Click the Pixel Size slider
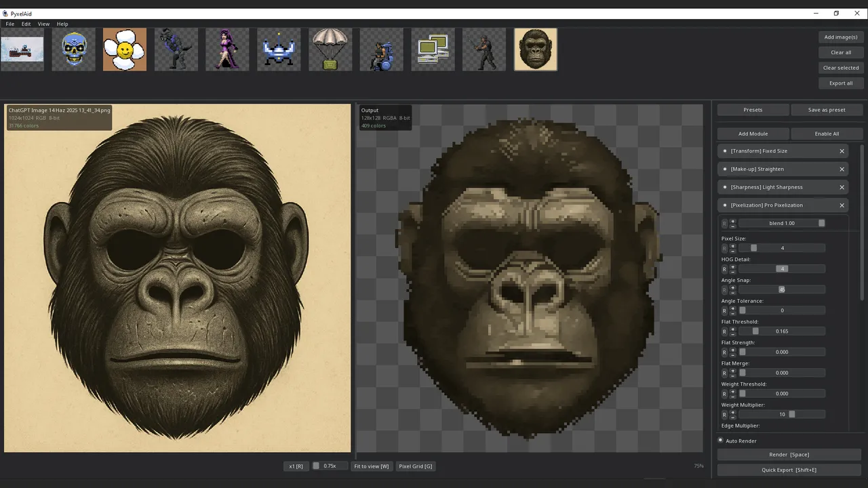This screenshot has height=488, width=868. tap(782, 248)
